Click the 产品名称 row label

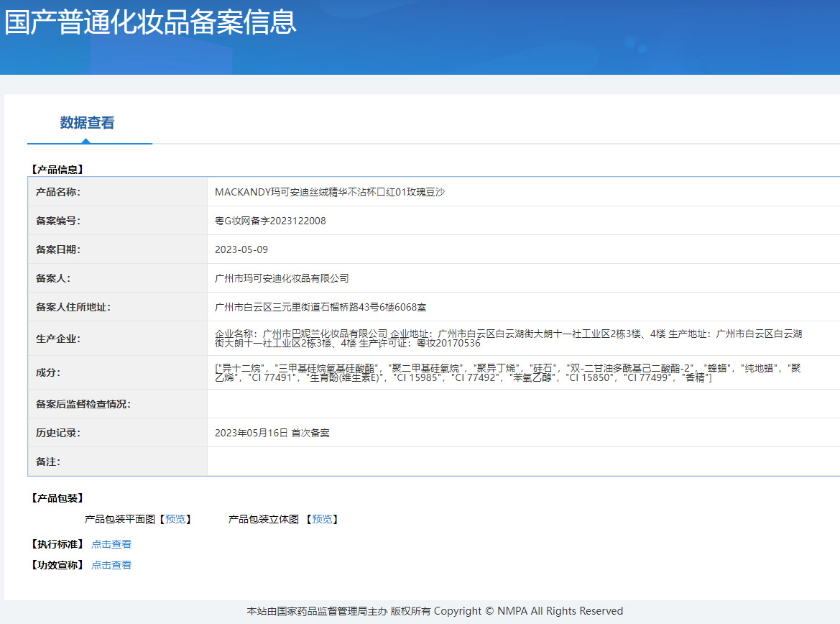(x=58, y=192)
